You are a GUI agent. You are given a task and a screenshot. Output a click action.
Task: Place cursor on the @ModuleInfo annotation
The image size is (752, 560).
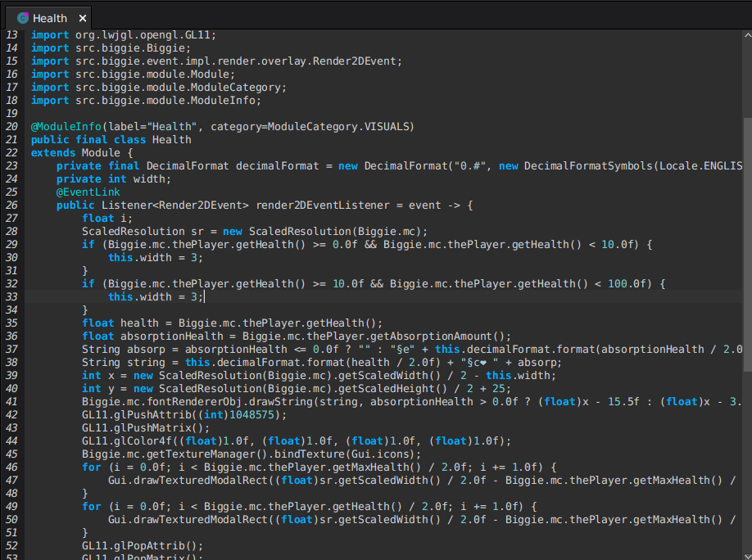coord(66,127)
